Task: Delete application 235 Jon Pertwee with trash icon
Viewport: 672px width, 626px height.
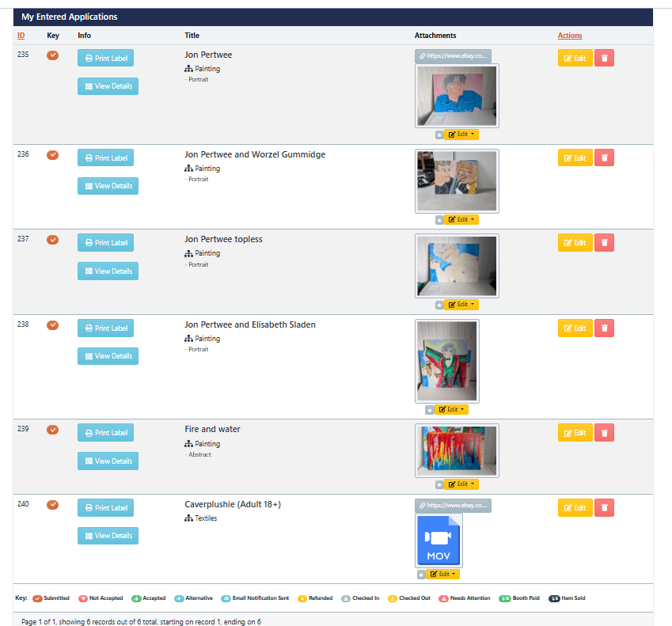Action: 604,59
